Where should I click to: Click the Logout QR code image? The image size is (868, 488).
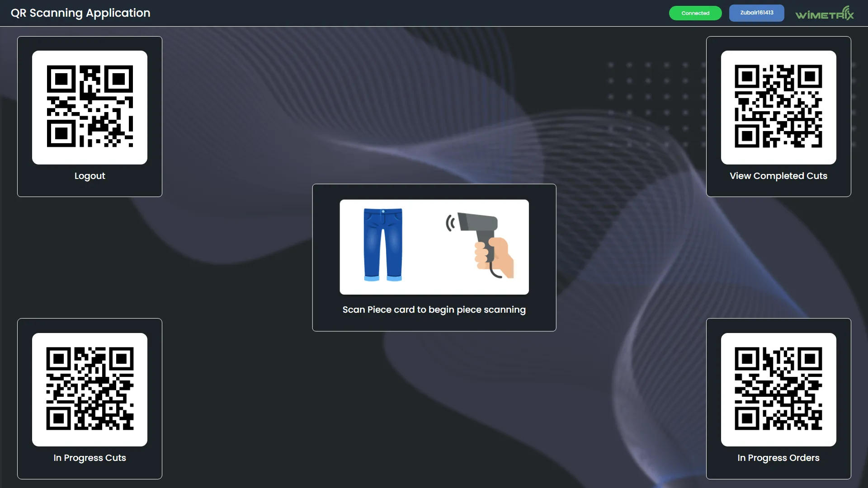tap(90, 107)
